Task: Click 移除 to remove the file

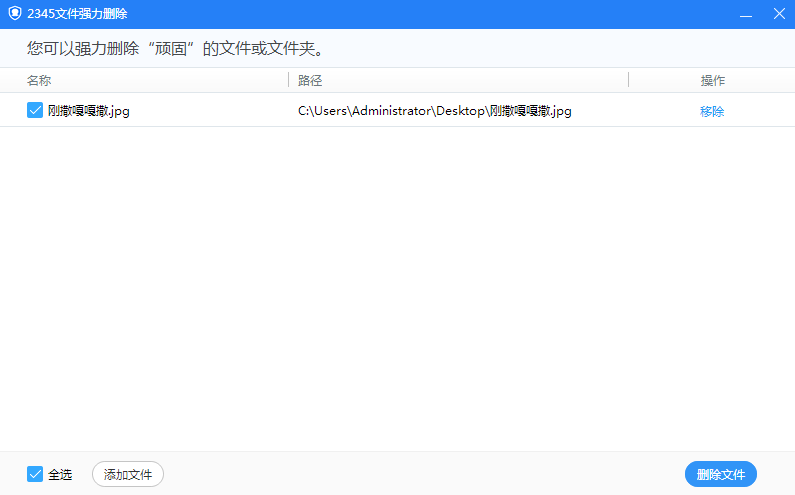Action: click(712, 111)
